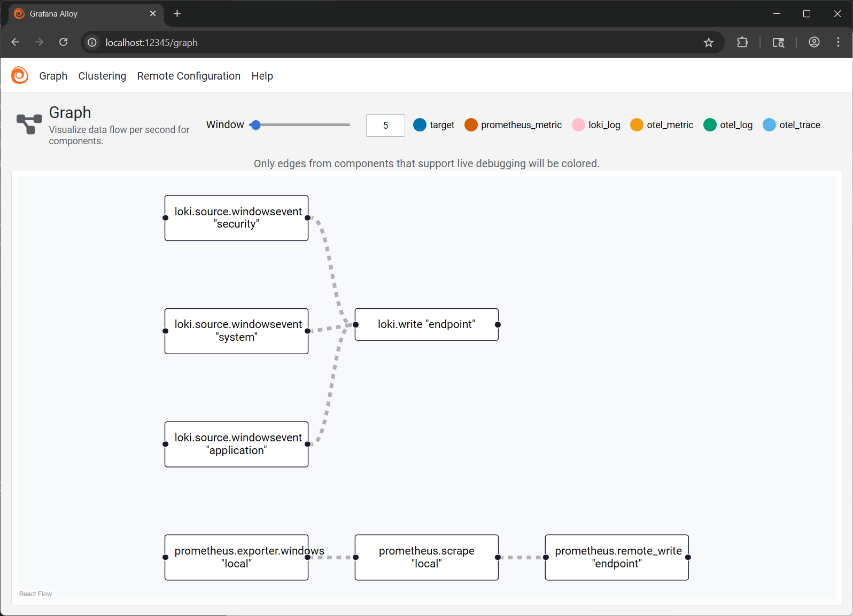Close the Grafana Alloy tab

click(153, 13)
